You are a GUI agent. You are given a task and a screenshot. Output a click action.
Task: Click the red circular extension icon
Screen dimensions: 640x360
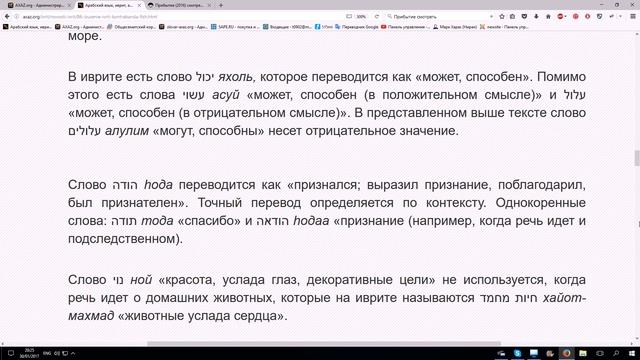pos(576,16)
